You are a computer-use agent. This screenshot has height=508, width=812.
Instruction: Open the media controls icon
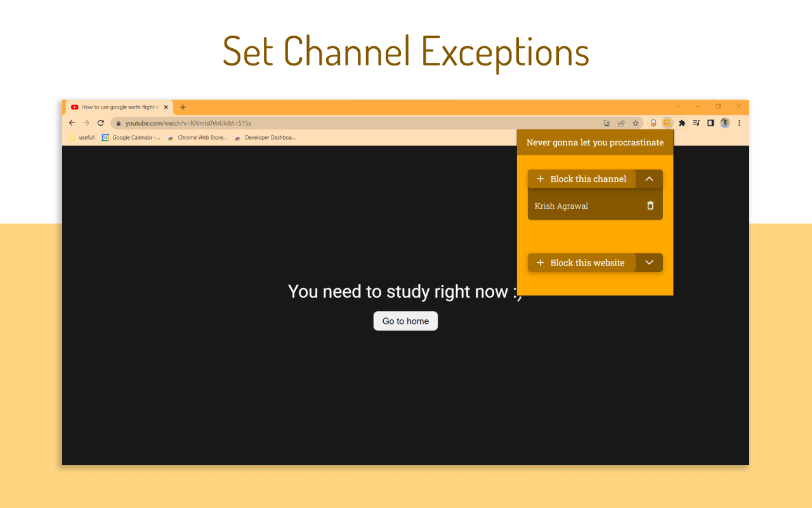click(x=697, y=123)
